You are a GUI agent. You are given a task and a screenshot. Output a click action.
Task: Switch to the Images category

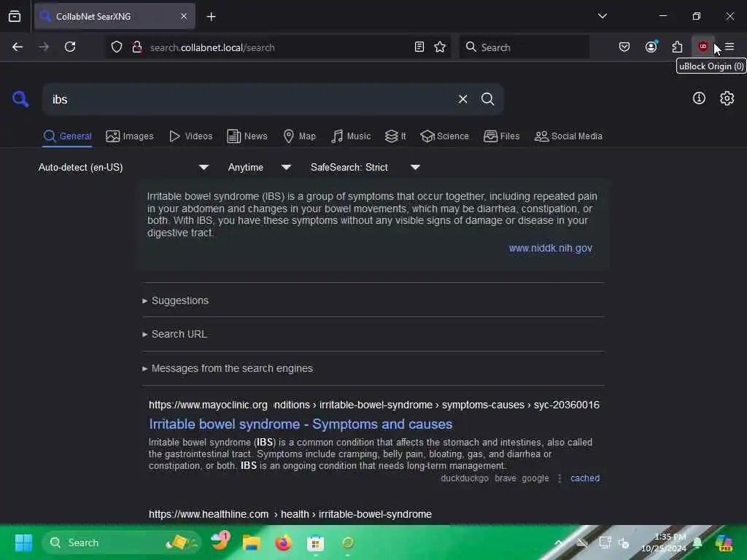tap(130, 136)
